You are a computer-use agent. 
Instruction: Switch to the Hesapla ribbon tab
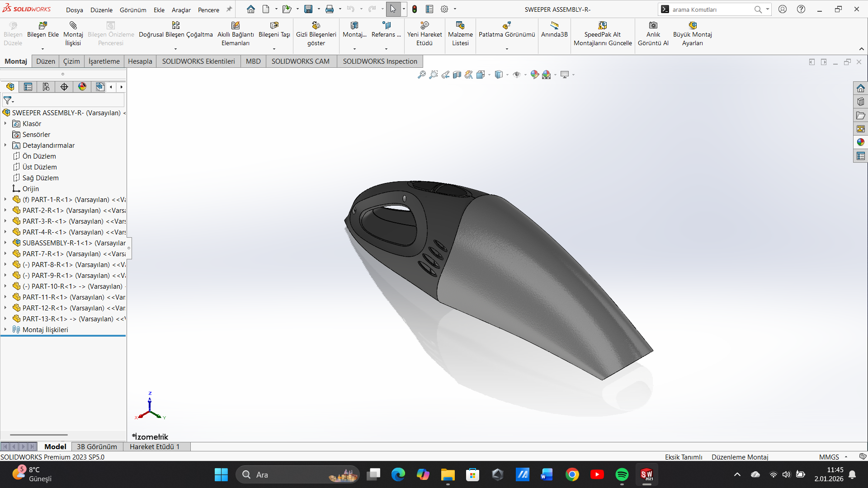coord(140,61)
